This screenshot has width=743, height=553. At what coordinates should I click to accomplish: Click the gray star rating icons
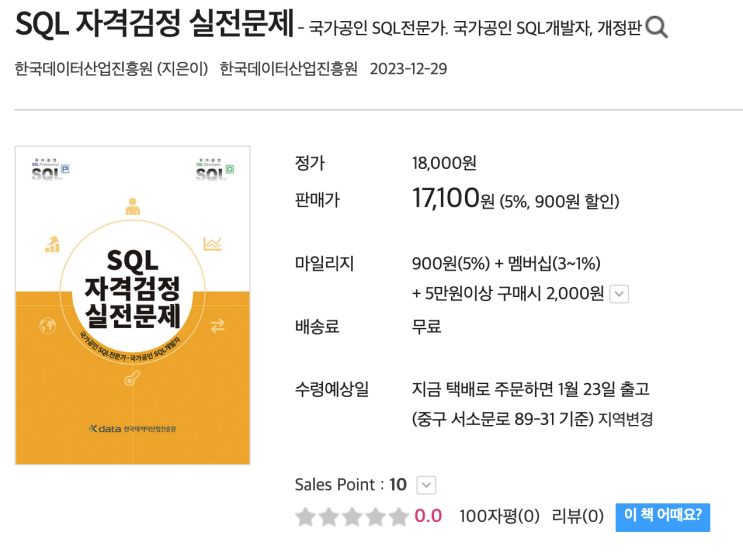pyautogui.click(x=352, y=517)
